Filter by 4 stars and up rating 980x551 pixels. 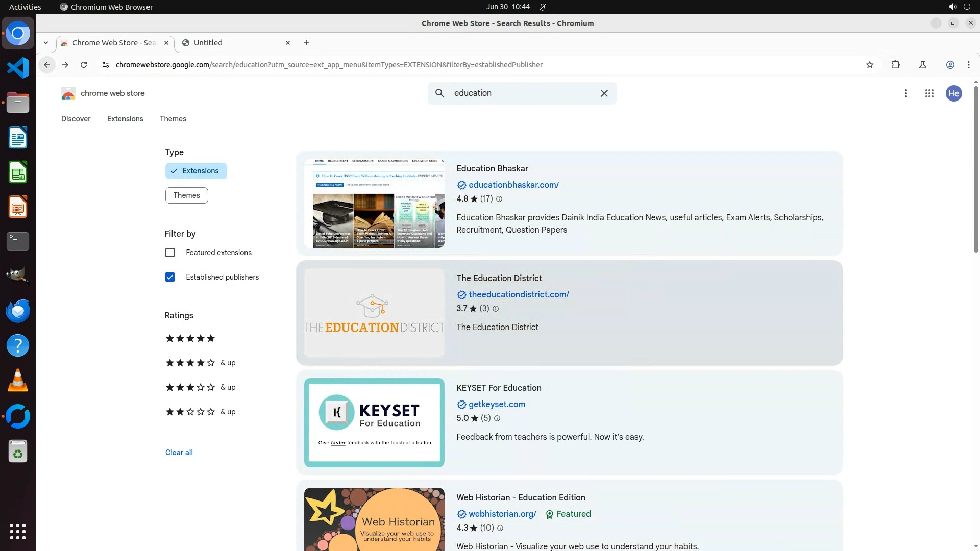click(200, 363)
